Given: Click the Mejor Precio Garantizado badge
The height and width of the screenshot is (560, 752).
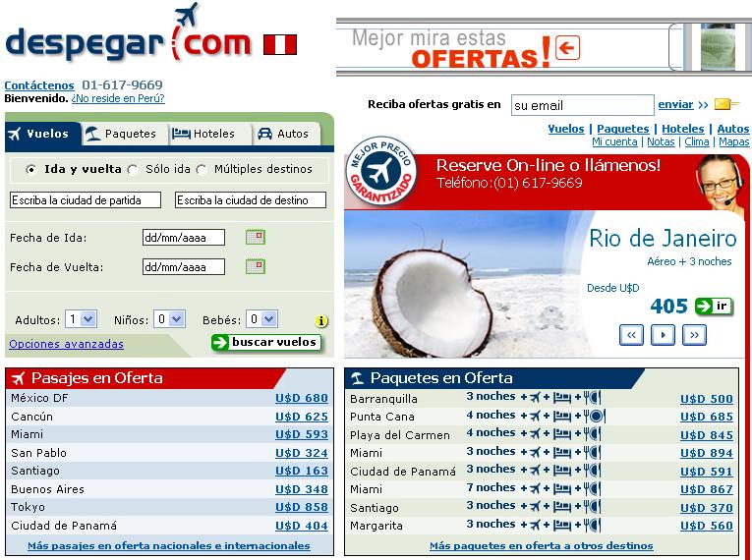Looking at the screenshot, I should pyautogui.click(x=382, y=171).
